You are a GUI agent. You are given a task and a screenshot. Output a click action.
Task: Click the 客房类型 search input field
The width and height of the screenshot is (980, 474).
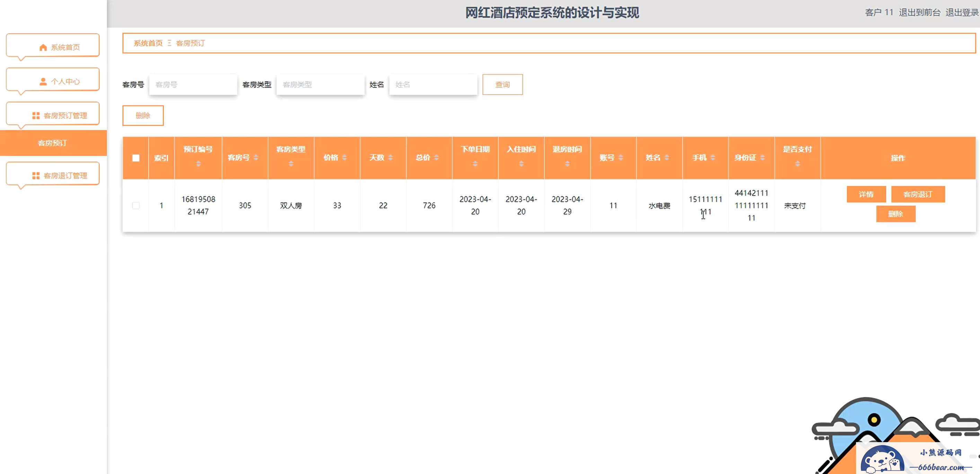(x=320, y=85)
